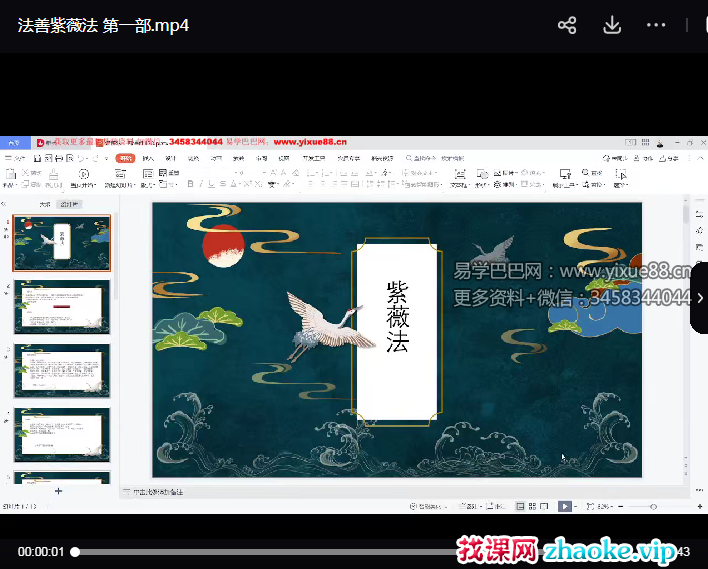Click the share icon in the top bar
This screenshot has width=708, height=569.
pos(567,25)
